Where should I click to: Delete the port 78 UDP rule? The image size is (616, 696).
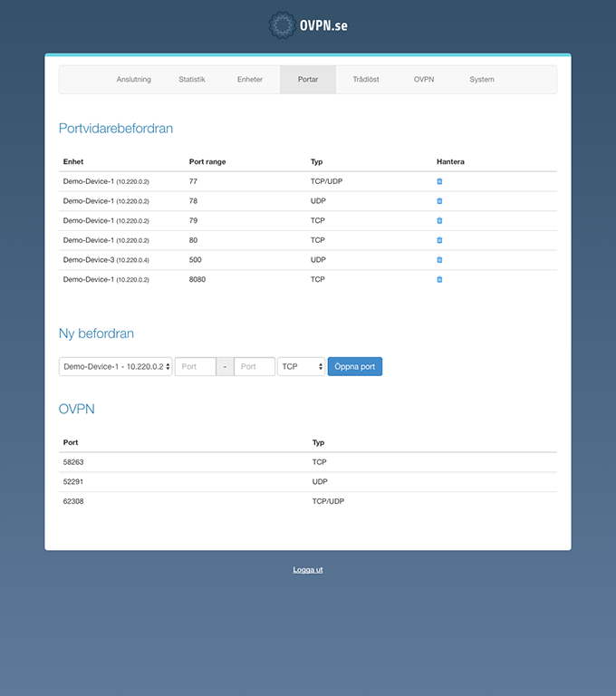coord(439,200)
